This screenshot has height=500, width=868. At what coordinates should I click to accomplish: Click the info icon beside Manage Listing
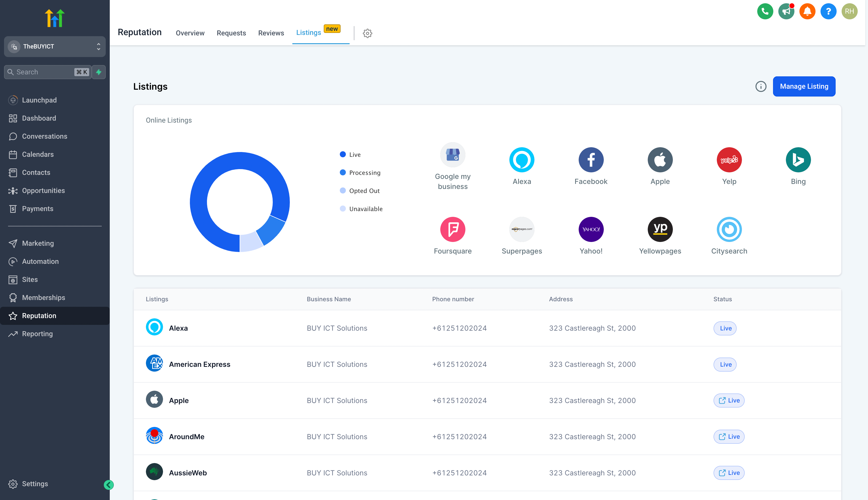coord(761,86)
